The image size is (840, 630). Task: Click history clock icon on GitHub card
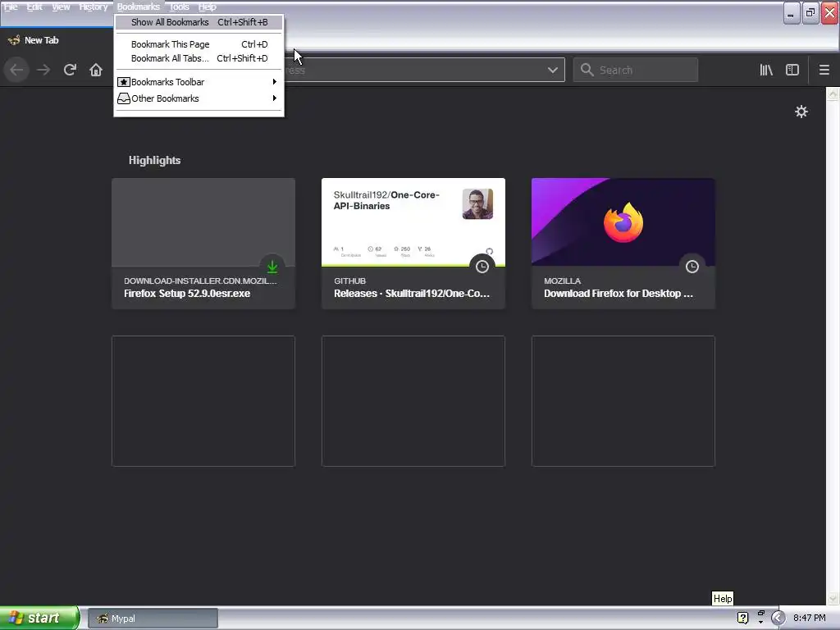pyautogui.click(x=482, y=267)
